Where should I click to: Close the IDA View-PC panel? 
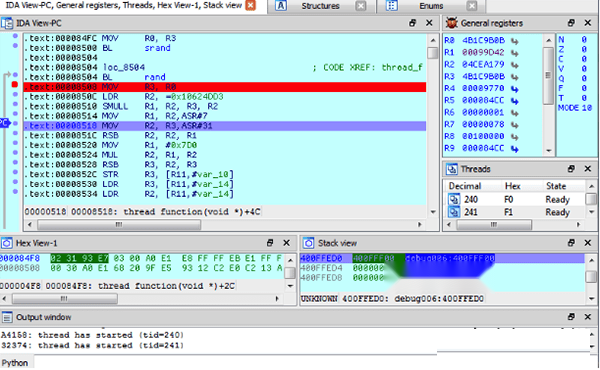[x=429, y=23]
